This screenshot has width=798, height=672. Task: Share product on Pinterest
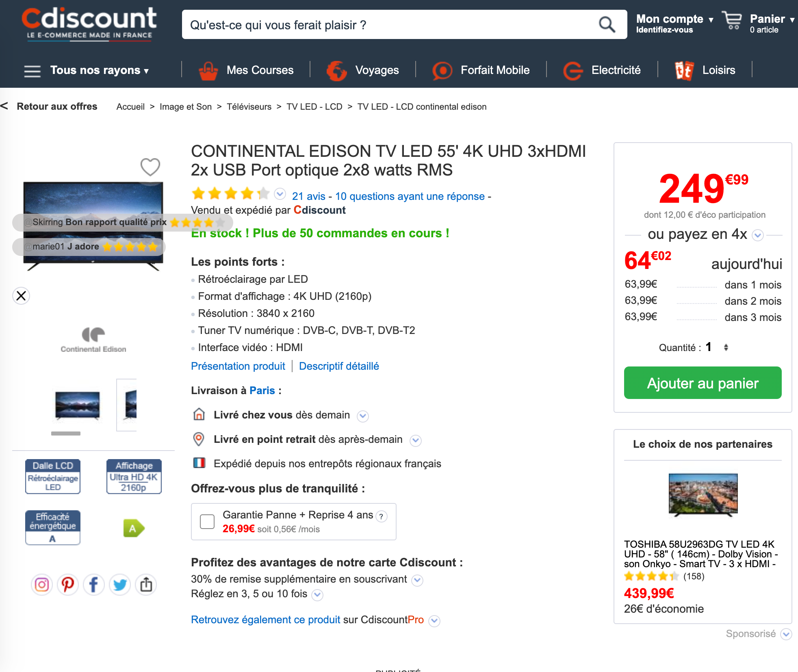click(x=68, y=585)
